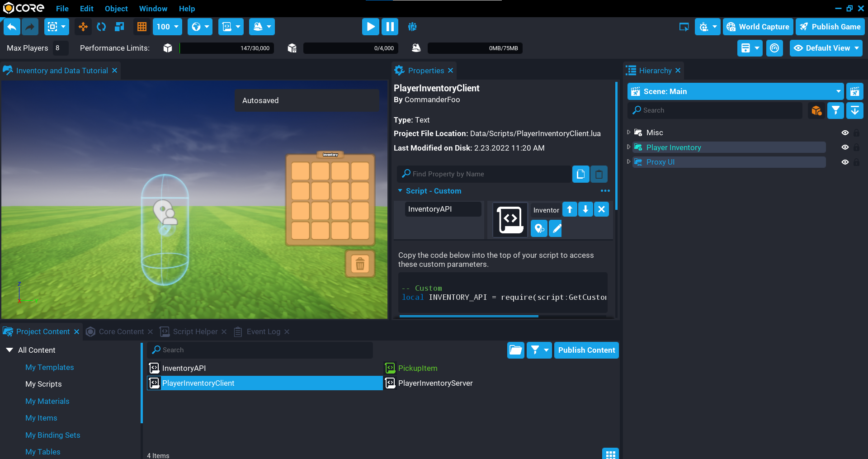This screenshot has height=459, width=868.
Task: Toggle visibility of Proxy UI
Action: 844,162
